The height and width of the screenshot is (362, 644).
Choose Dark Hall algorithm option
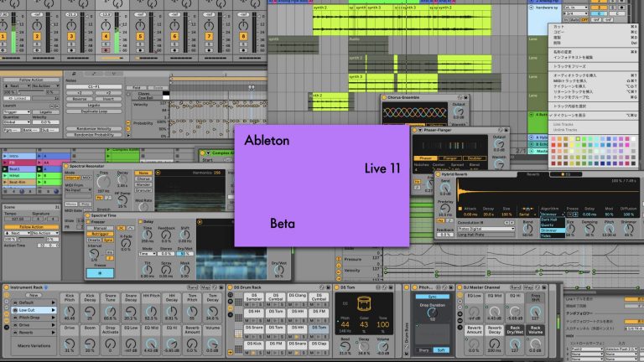(x=553, y=220)
